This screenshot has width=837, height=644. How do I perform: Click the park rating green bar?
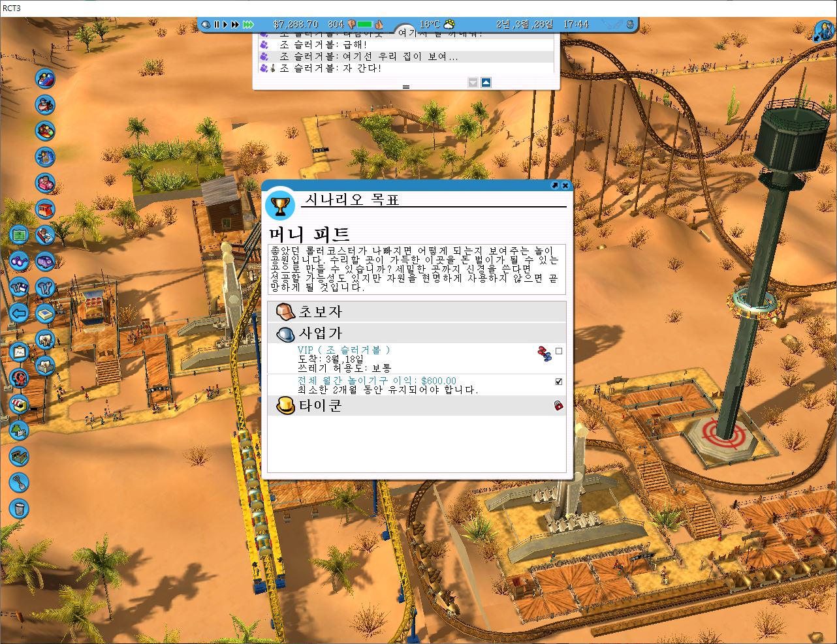coord(364,25)
